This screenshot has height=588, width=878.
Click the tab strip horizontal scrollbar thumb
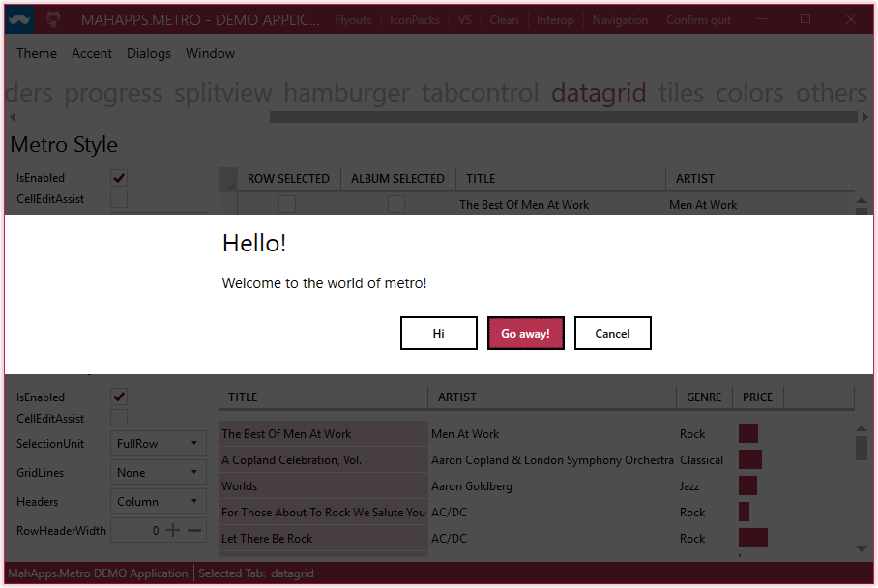tap(564, 117)
